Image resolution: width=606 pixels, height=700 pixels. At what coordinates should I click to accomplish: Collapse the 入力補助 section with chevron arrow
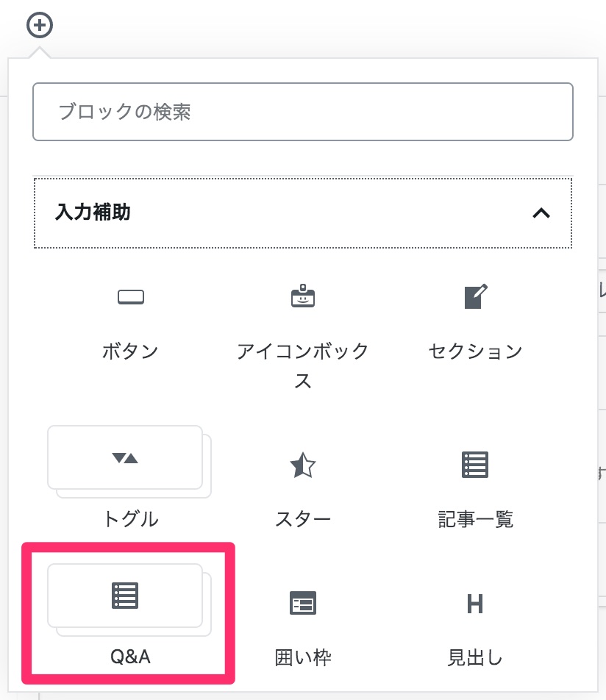pyautogui.click(x=541, y=213)
